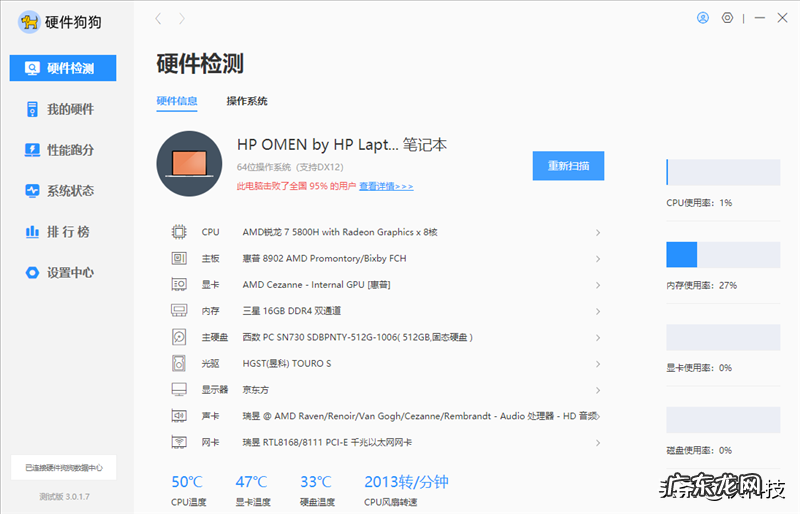Open 系统状态 system status page
Viewport: 800px width, 514px height.
[x=60, y=191]
